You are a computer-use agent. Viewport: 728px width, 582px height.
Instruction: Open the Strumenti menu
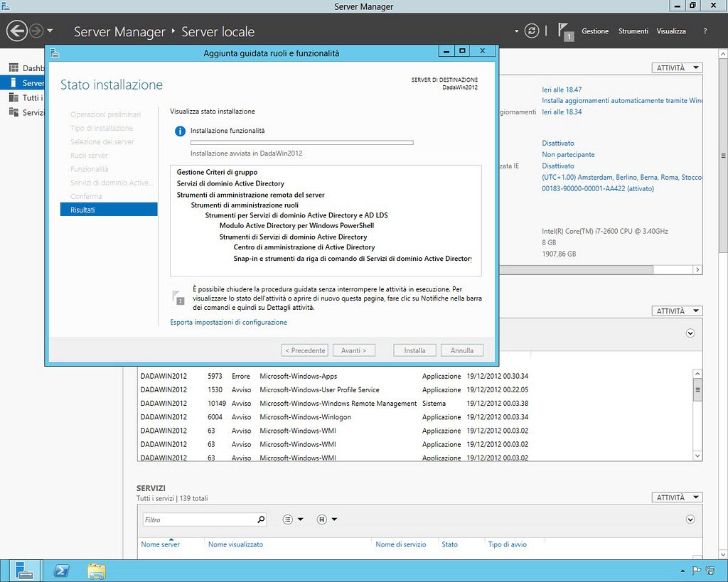(633, 31)
